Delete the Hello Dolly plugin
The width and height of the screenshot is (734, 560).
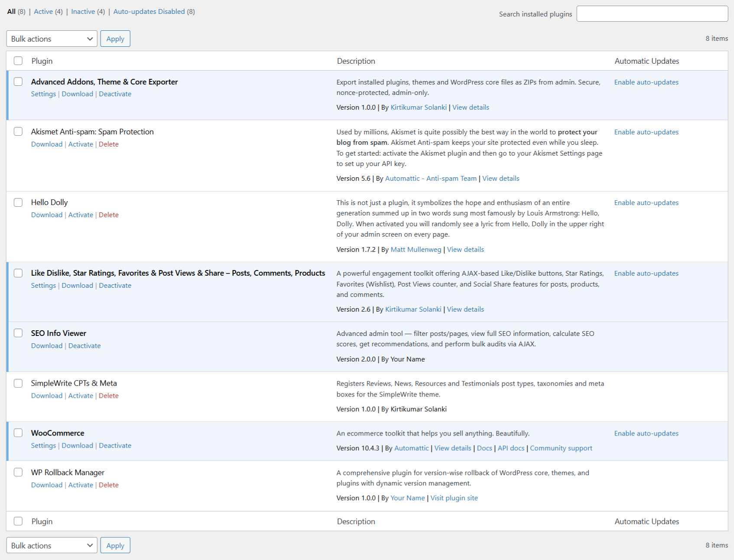[108, 215]
